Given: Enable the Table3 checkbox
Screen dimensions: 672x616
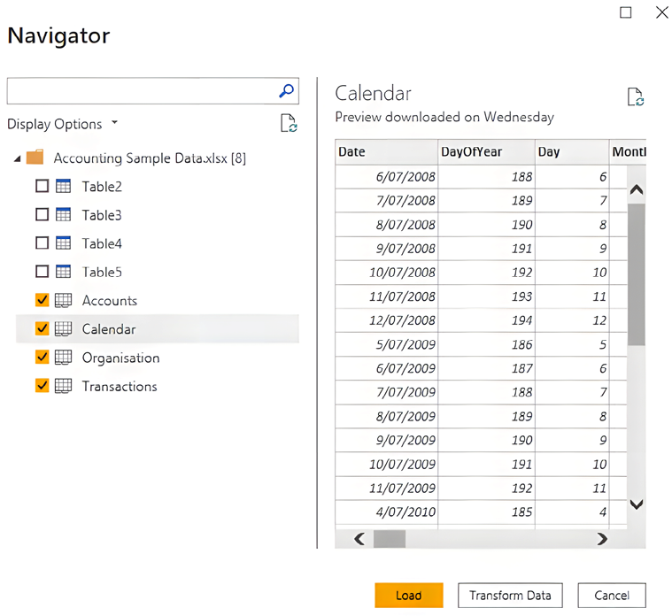Looking at the screenshot, I should pyautogui.click(x=42, y=215).
